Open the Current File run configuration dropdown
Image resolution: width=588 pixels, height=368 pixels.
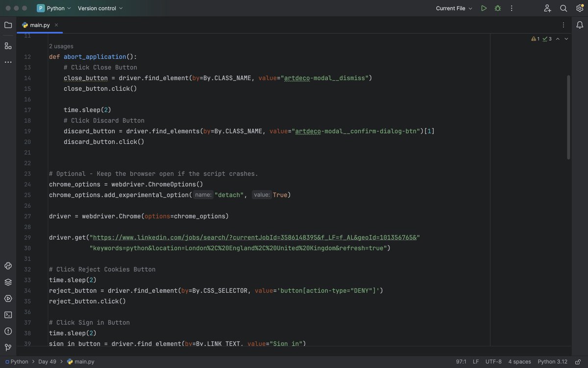454,8
